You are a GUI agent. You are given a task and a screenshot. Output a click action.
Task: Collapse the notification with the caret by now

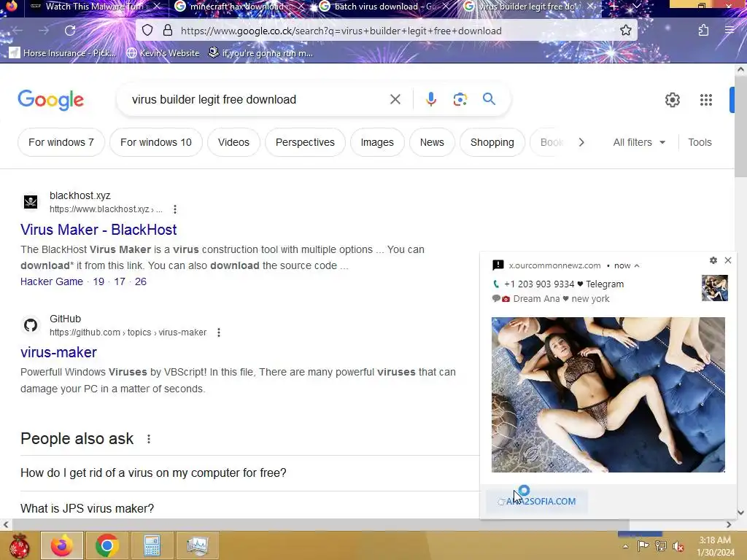pos(637,265)
